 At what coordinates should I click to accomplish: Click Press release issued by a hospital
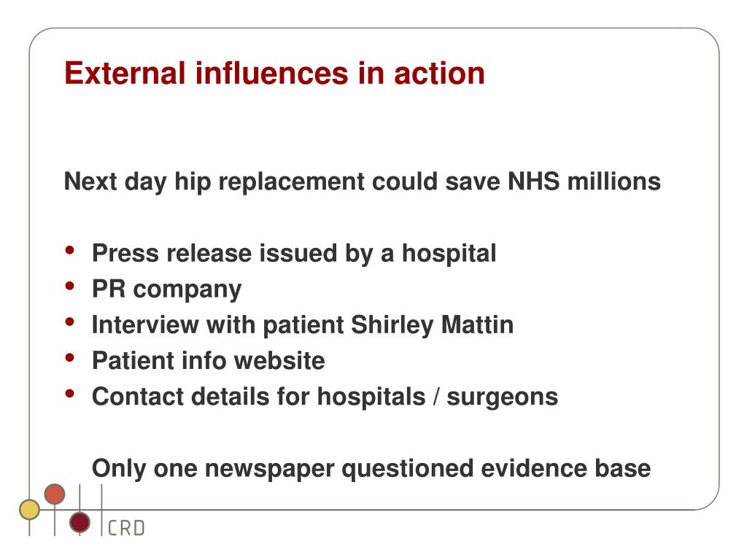coord(294,253)
